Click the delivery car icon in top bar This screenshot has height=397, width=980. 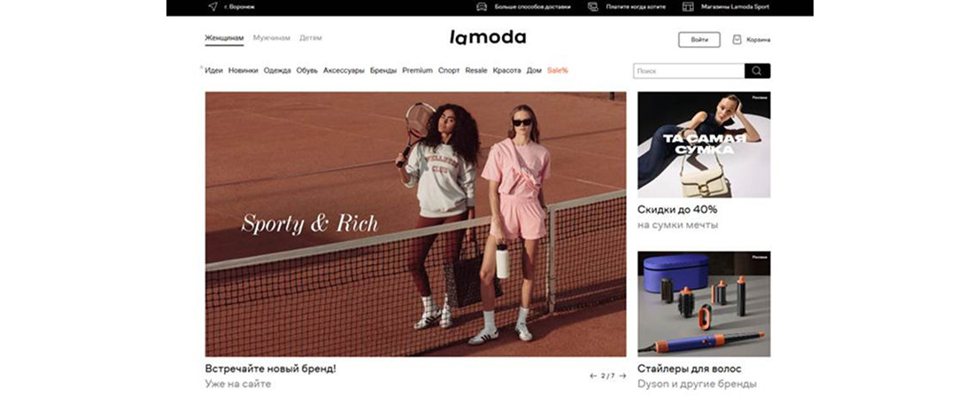click(x=482, y=7)
